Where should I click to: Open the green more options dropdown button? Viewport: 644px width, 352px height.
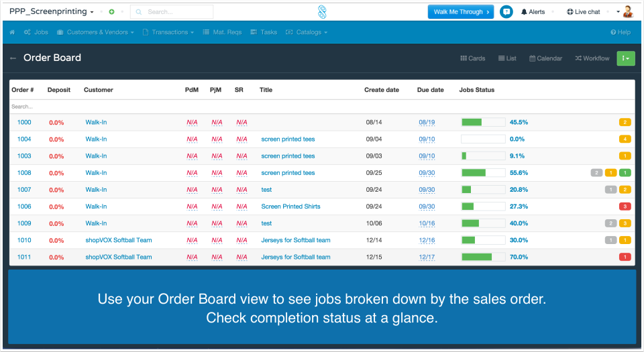(x=625, y=58)
